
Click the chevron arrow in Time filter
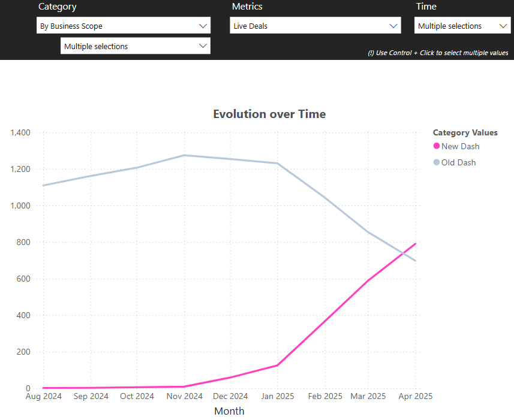[x=503, y=26]
